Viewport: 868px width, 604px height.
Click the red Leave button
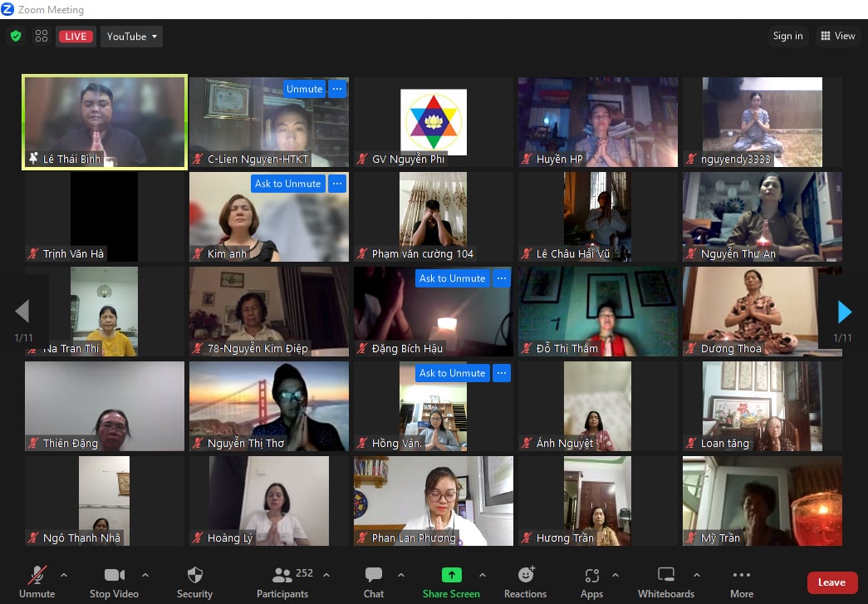(832, 582)
